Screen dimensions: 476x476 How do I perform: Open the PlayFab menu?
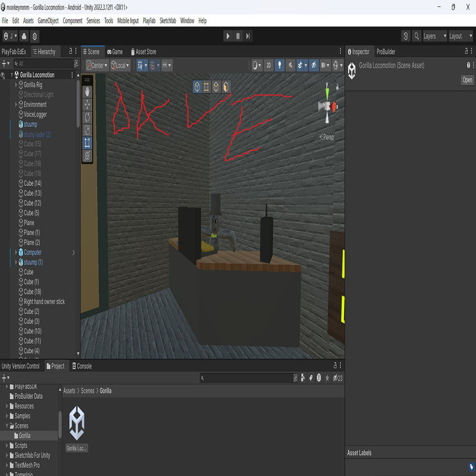[x=149, y=21]
